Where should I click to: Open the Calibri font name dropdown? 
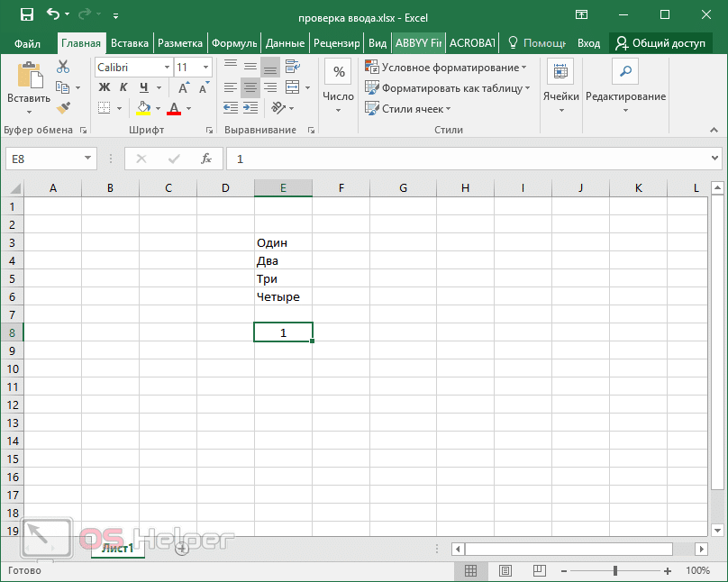[x=167, y=68]
